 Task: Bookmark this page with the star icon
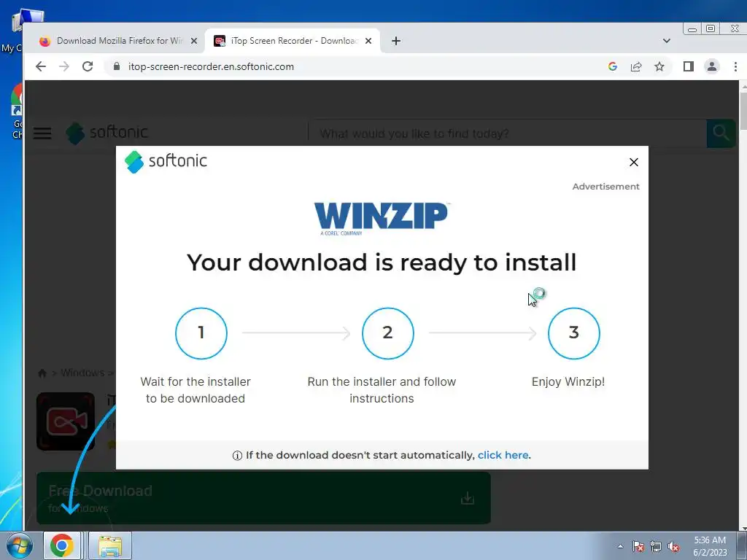pyautogui.click(x=659, y=66)
